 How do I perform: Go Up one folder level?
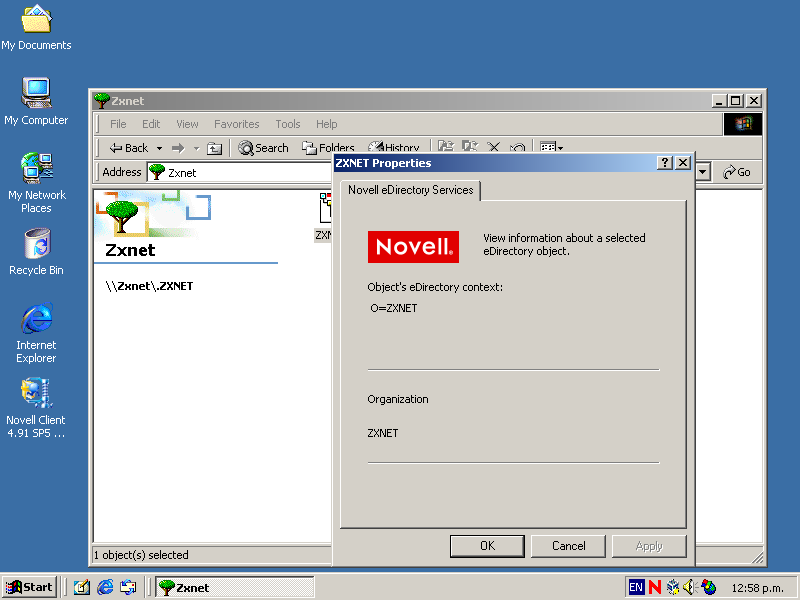pos(214,148)
